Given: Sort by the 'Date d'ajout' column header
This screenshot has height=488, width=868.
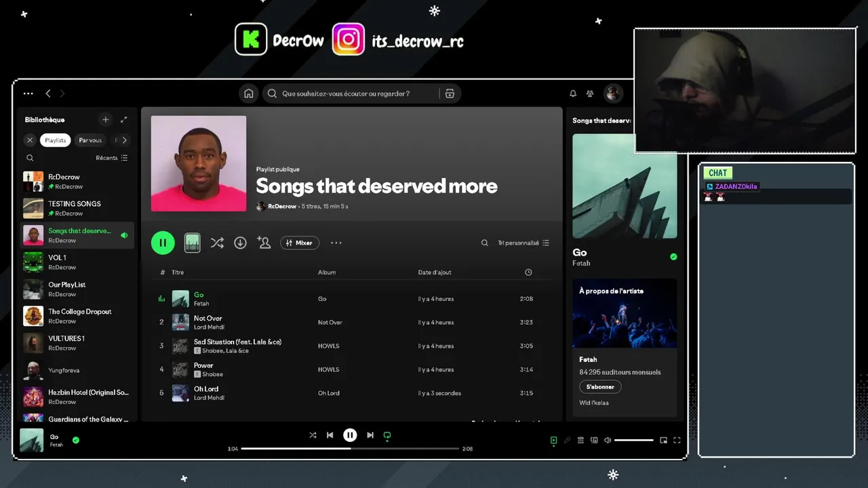Looking at the screenshot, I should [x=435, y=272].
